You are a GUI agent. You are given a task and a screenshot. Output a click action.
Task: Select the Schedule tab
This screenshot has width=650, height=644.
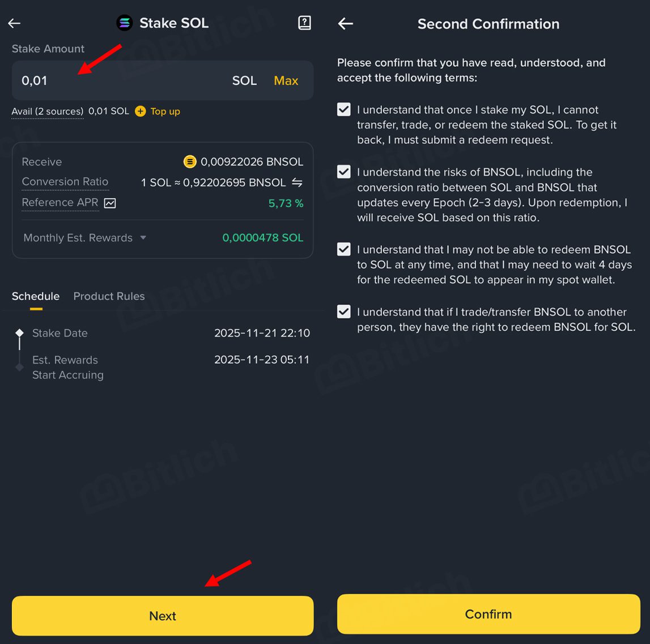coord(36,296)
